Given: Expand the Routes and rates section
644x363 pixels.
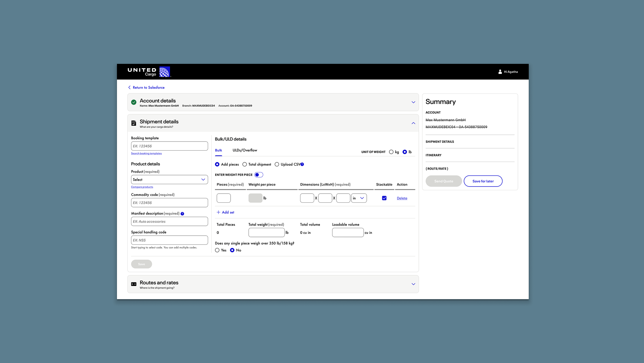Looking at the screenshot, I should point(413,284).
